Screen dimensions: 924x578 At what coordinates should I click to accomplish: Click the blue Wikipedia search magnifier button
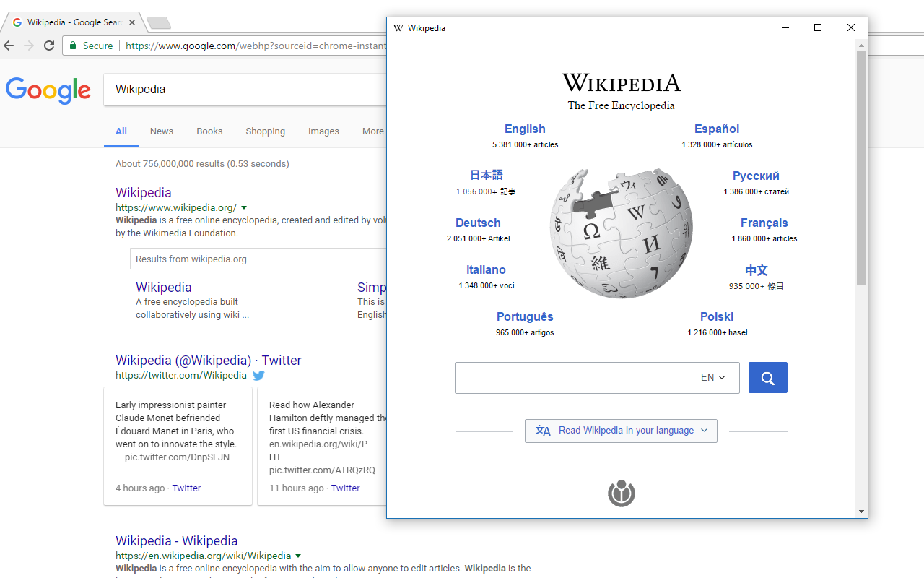[x=767, y=378]
